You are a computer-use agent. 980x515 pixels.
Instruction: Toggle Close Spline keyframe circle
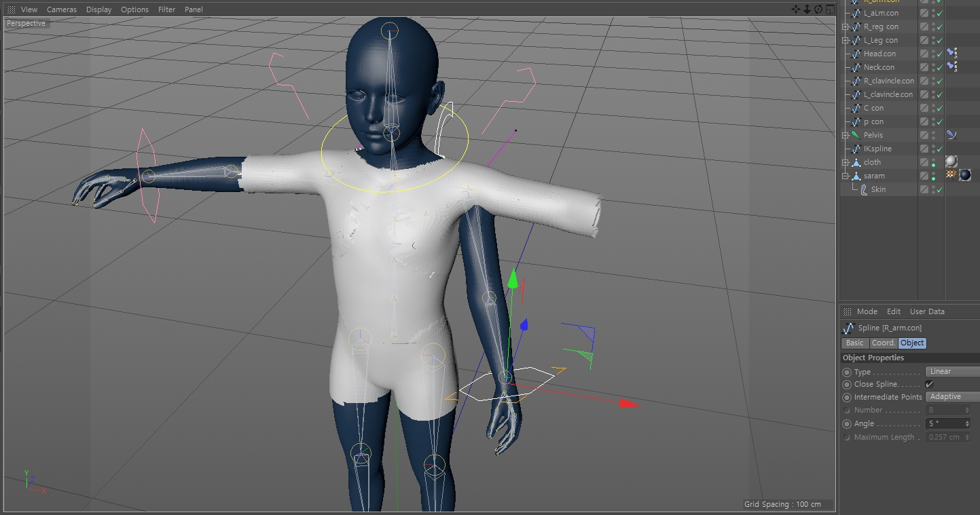click(x=847, y=384)
